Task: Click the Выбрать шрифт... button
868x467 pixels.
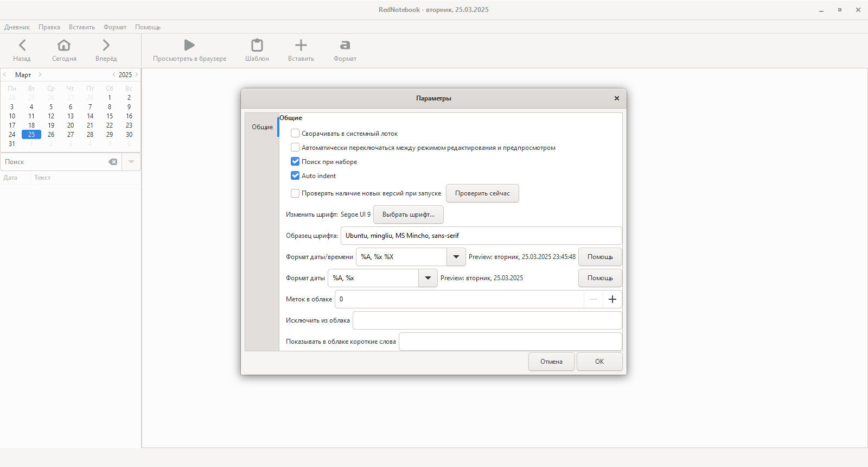Action: point(408,214)
